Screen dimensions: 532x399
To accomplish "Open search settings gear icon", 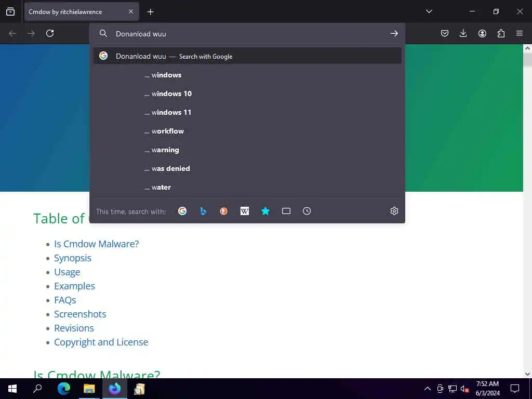I will (394, 211).
